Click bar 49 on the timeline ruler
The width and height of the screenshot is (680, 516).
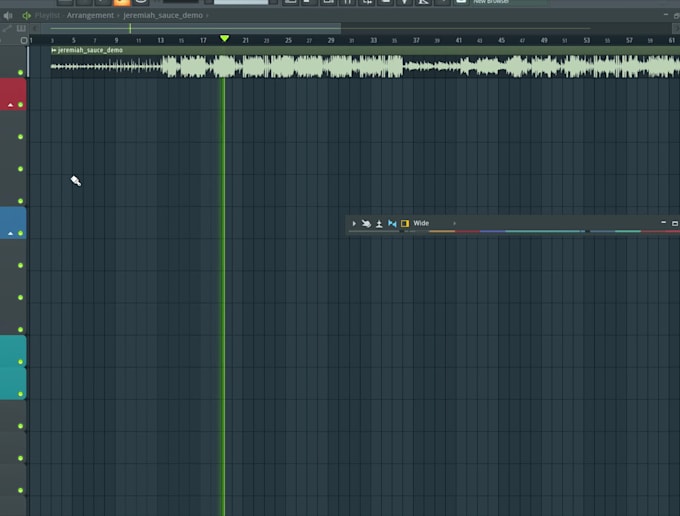point(544,40)
